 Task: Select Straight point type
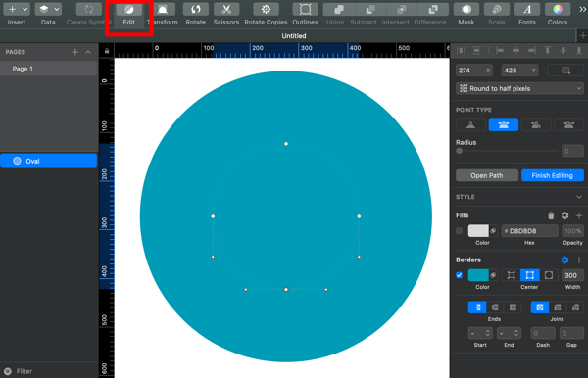click(470, 125)
